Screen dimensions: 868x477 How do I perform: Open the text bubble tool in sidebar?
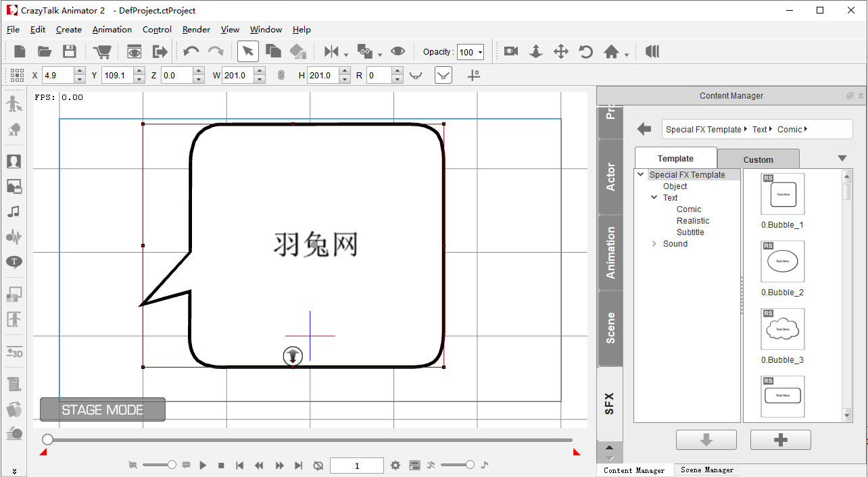(x=14, y=262)
